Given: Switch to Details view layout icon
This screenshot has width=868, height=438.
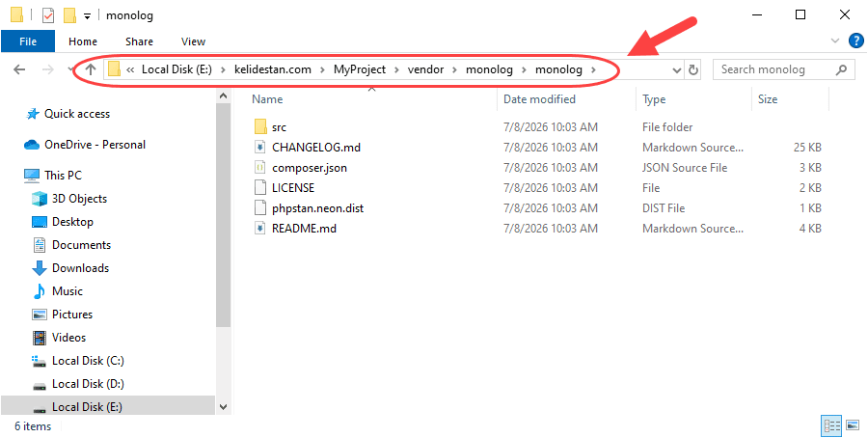Looking at the screenshot, I should [x=832, y=425].
